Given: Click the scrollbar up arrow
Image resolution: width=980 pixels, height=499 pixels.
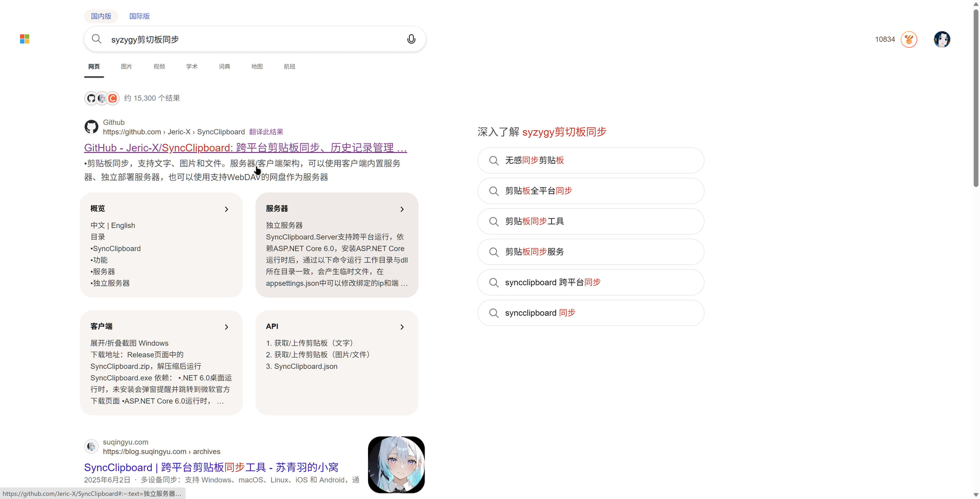Looking at the screenshot, I should click(x=976, y=4).
